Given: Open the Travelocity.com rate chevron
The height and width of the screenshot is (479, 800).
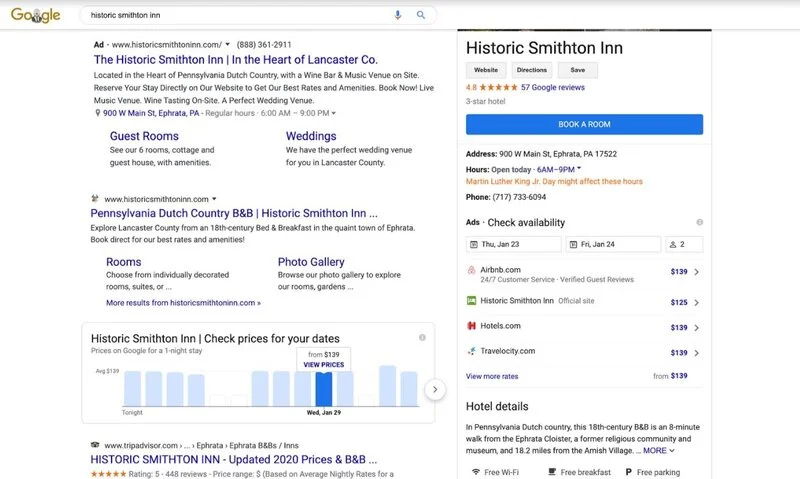Looking at the screenshot, I should coord(696,353).
